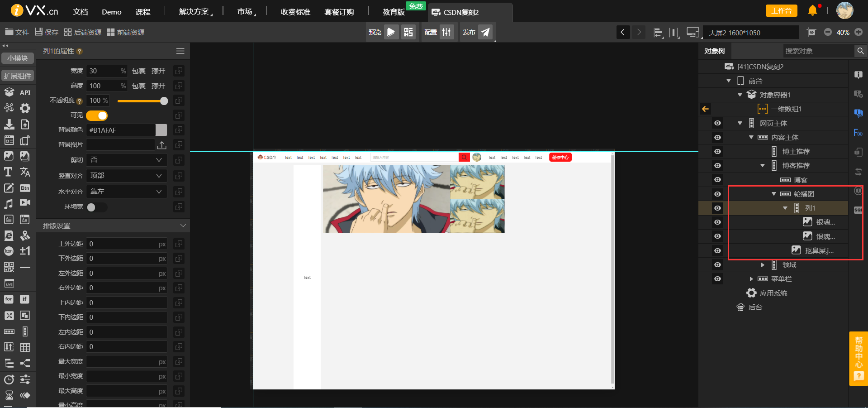Click the preview play icon

click(x=391, y=32)
